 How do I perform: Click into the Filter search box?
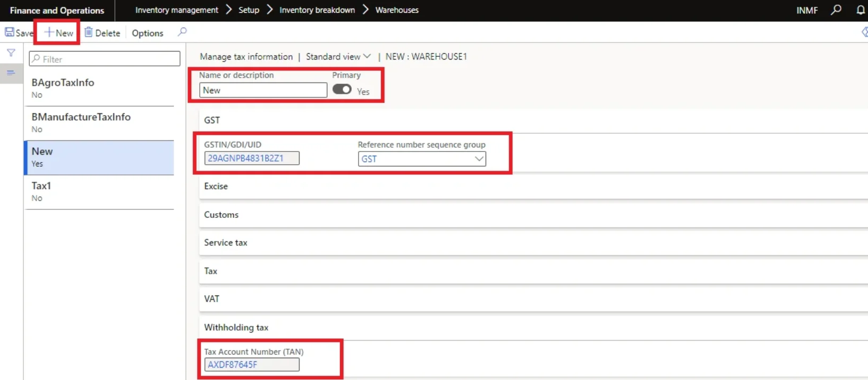[105, 59]
